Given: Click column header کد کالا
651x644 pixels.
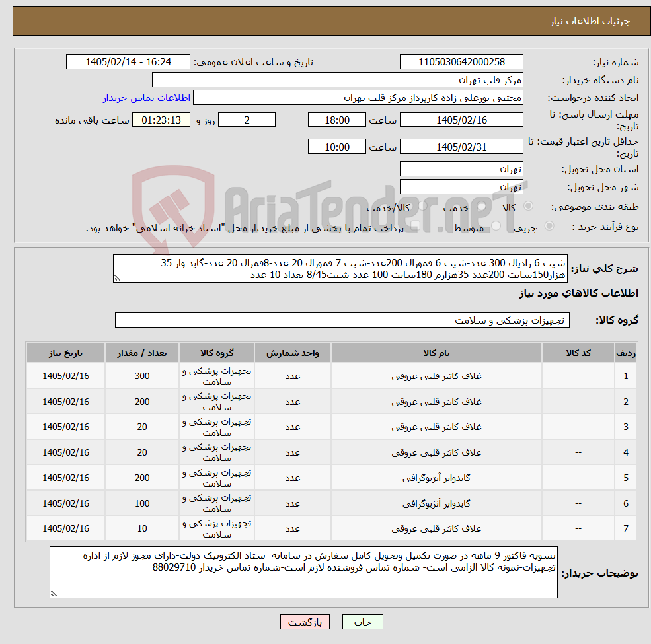Looking at the screenshot, I should pos(578,353).
